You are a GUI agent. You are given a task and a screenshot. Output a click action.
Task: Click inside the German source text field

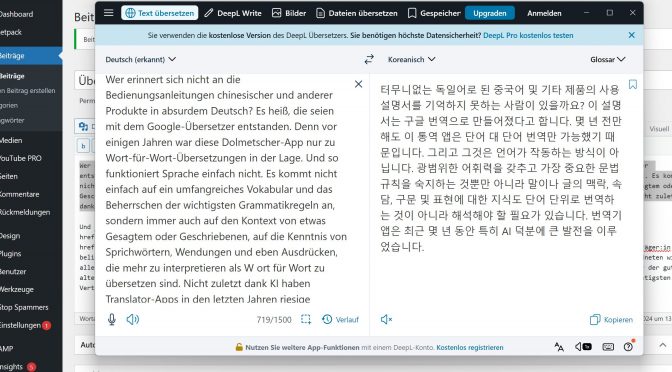pyautogui.click(x=226, y=189)
